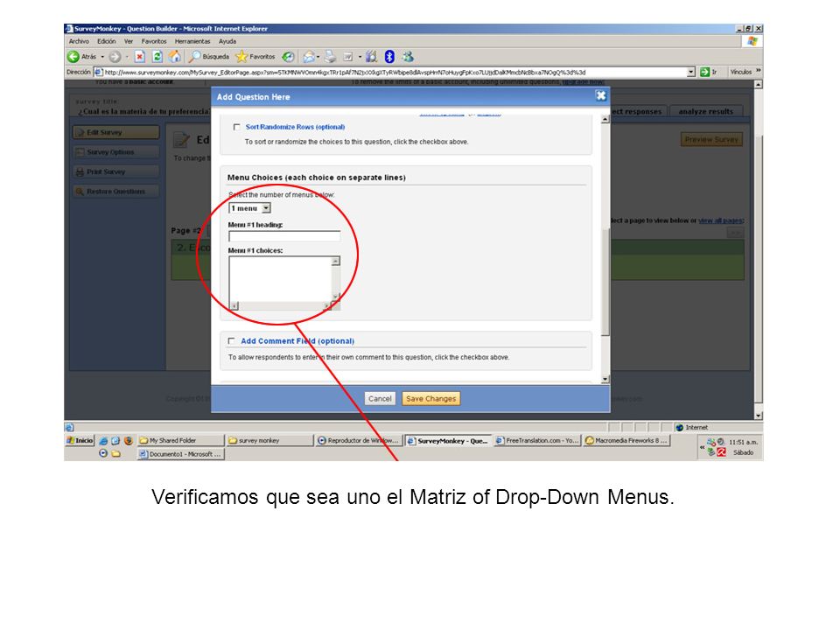
Task: Open address bar URL dropdown
Action: click(x=691, y=72)
